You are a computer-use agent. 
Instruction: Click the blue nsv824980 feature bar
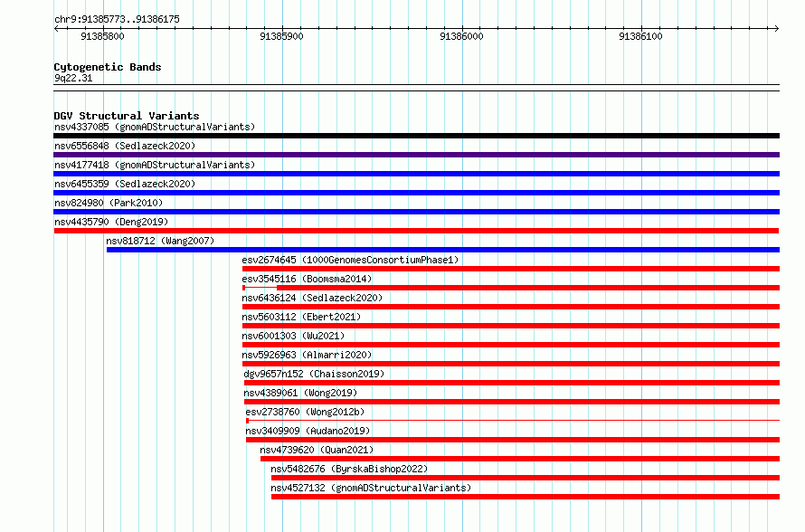point(416,212)
